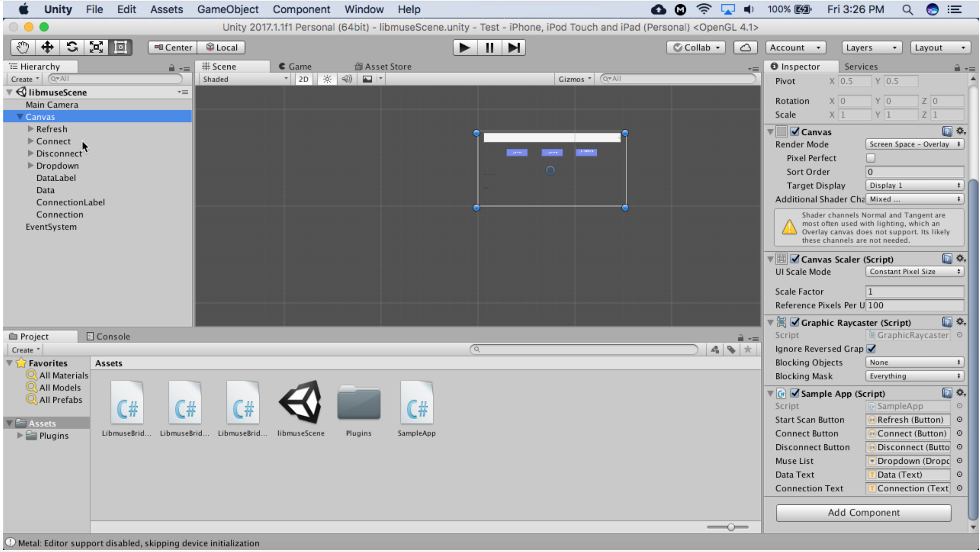Viewport: 980px width, 552px height.
Task: Select the Rect Transform tool
Action: click(x=121, y=47)
